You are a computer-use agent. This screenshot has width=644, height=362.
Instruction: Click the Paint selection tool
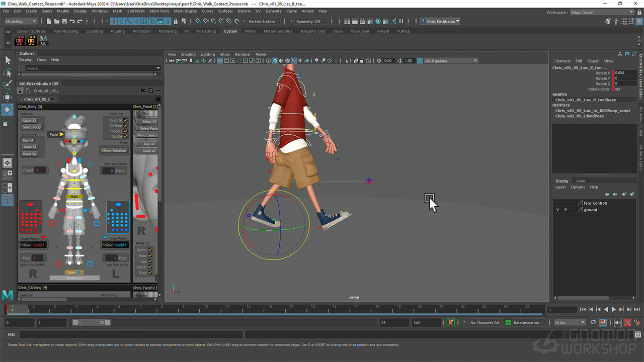(x=8, y=84)
